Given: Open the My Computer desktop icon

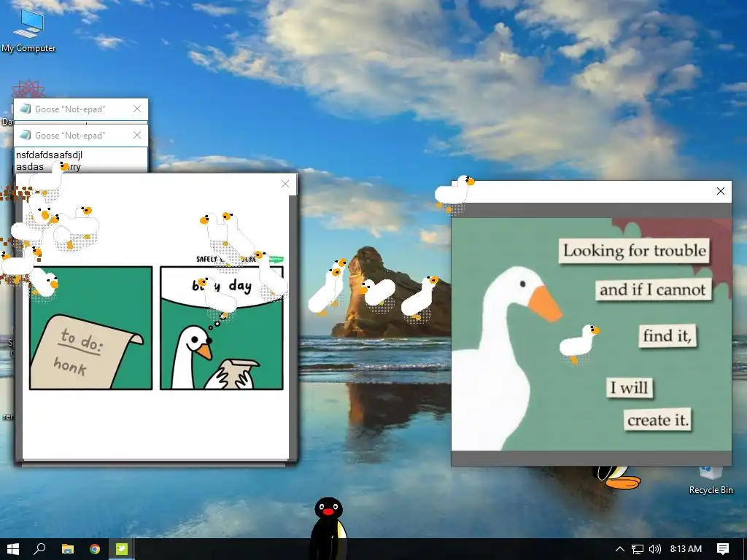Looking at the screenshot, I should click(x=28, y=29).
